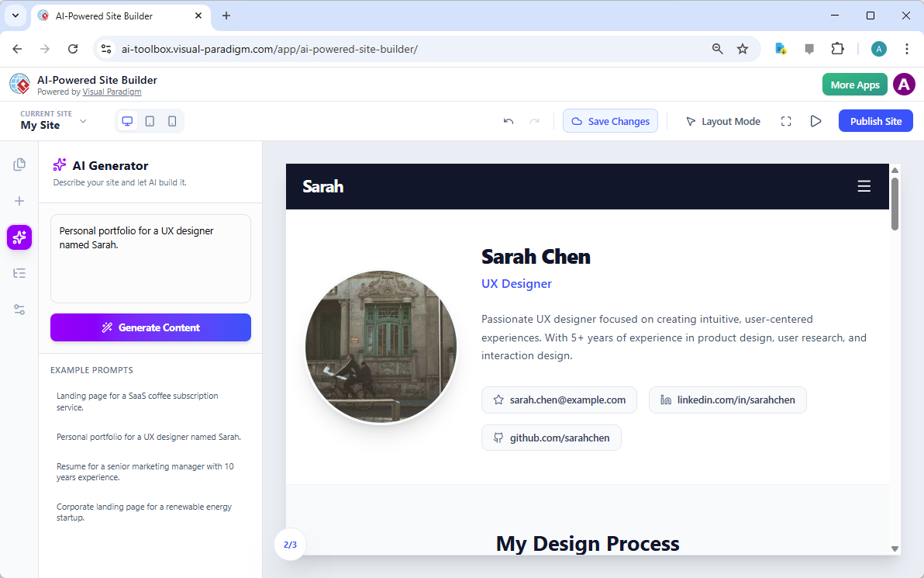Enter fullscreen preview mode

pos(786,121)
